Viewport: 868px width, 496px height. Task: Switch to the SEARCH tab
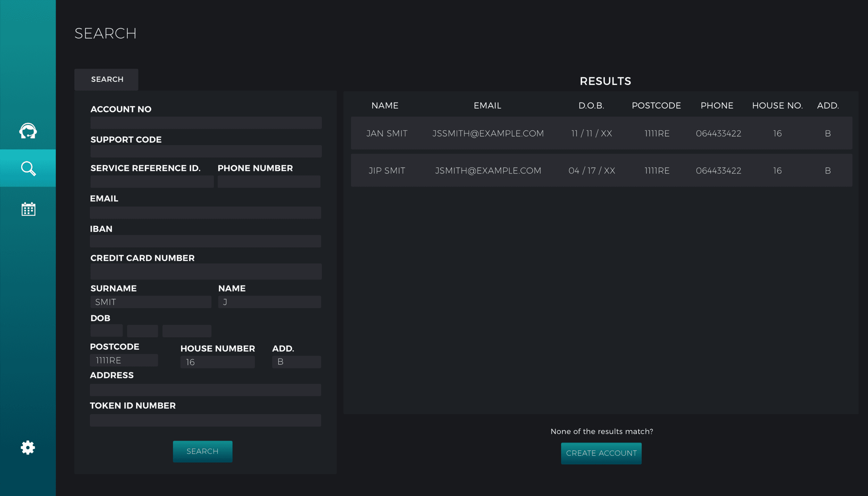(107, 79)
